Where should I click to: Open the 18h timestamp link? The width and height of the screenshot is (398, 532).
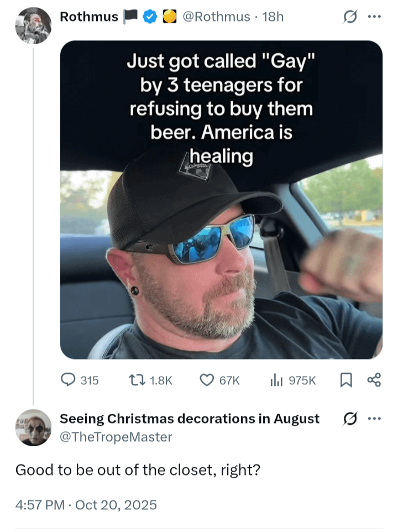[x=273, y=17]
